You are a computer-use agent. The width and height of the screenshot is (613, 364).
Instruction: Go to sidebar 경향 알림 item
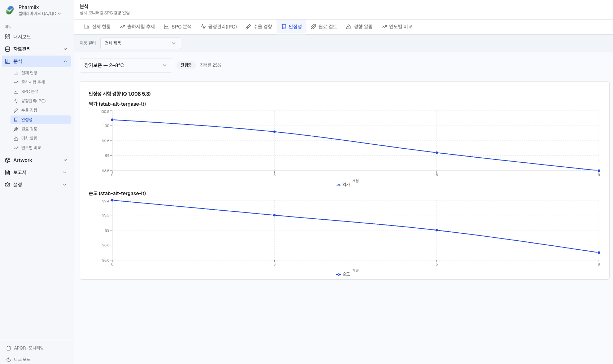40,139
